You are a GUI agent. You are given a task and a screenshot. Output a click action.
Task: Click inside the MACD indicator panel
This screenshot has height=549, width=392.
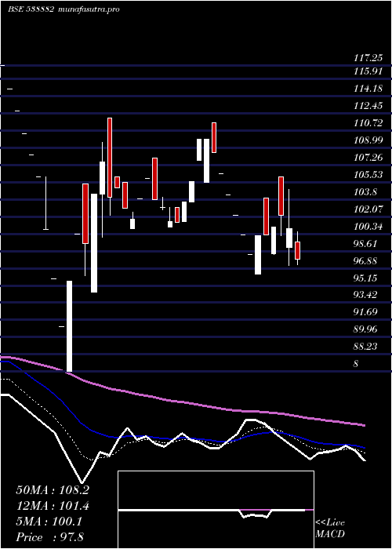click(x=216, y=510)
